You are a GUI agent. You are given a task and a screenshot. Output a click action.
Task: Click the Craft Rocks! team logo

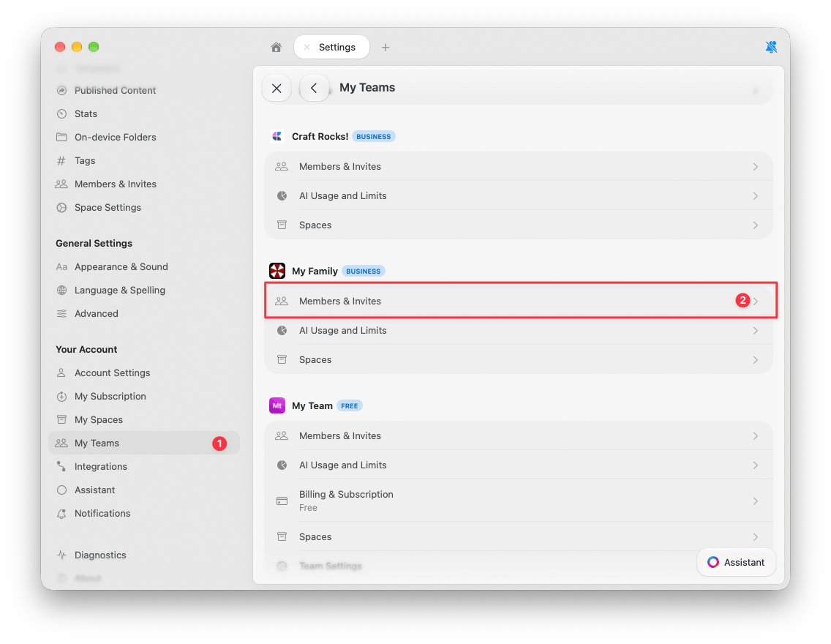coord(277,136)
